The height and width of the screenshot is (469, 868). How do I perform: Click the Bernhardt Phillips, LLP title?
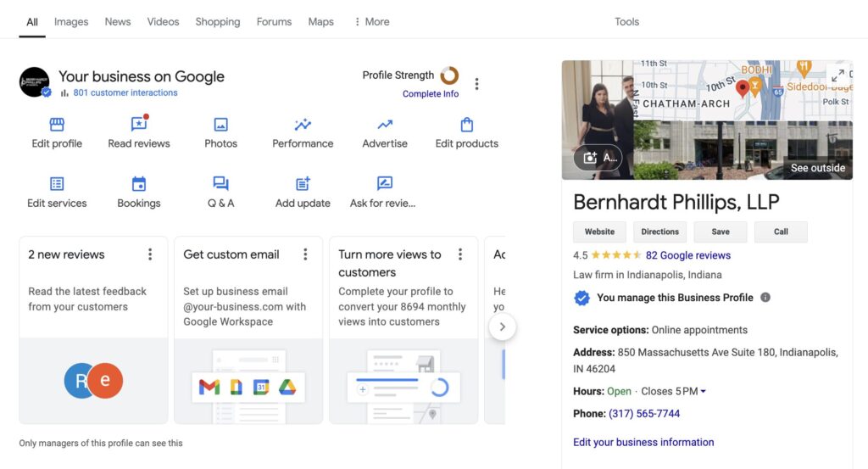[676, 202]
